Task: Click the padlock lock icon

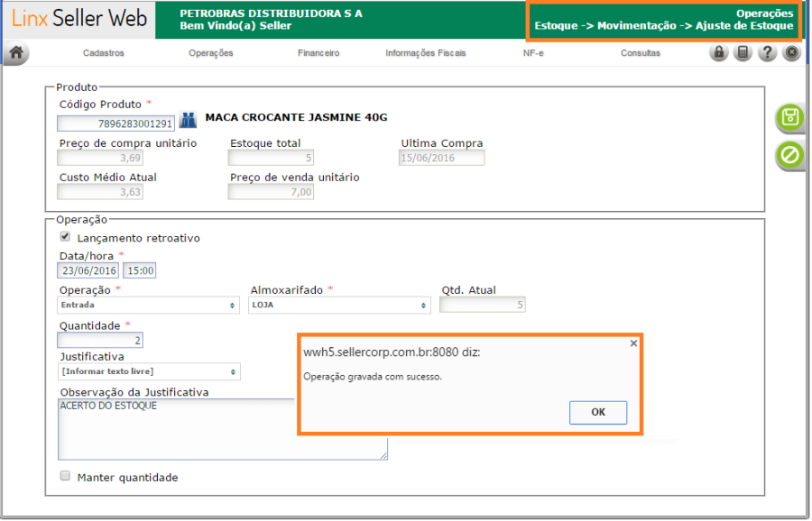Action: [718, 52]
